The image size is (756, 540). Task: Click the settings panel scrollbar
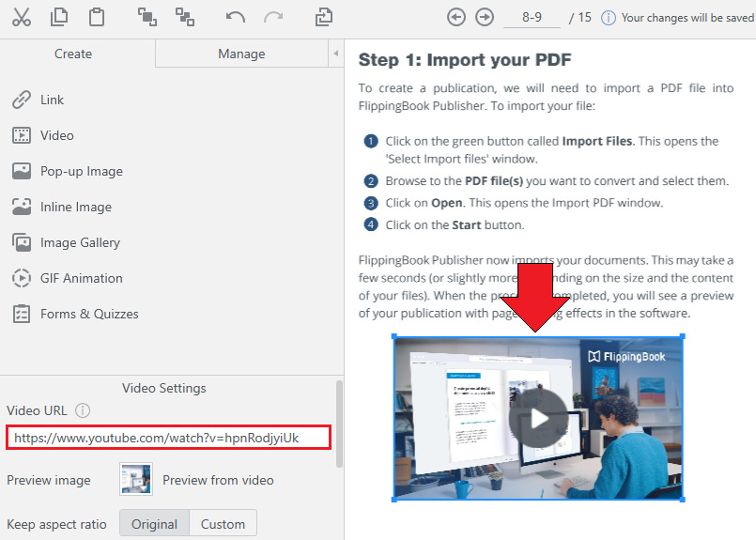click(x=339, y=424)
